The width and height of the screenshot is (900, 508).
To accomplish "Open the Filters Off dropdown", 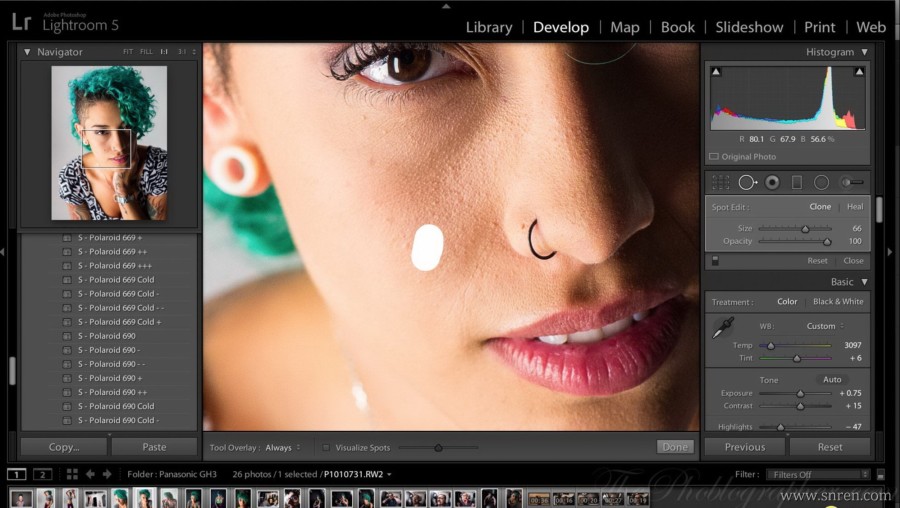I will (818, 475).
